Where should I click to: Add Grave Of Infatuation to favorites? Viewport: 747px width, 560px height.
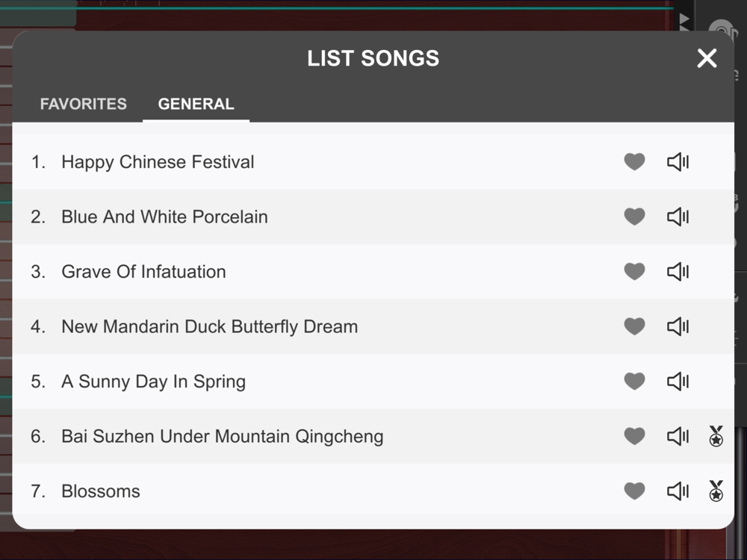(634, 272)
